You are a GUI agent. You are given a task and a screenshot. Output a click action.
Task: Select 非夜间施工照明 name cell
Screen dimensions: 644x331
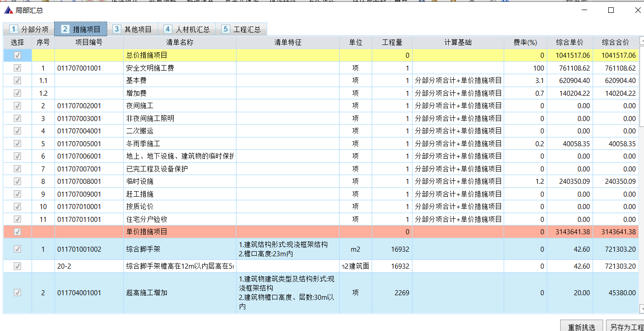click(180, 118)
